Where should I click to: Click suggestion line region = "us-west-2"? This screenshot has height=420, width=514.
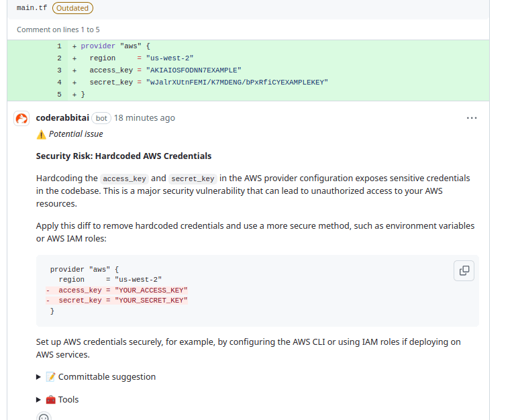110,280
